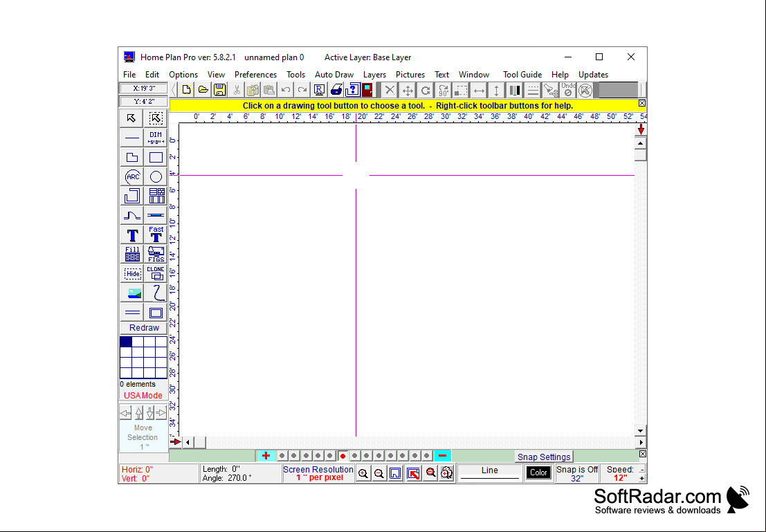Select the polygon shape tool
Viewport: 766px width, 532px height.
[x=131, y=157]
